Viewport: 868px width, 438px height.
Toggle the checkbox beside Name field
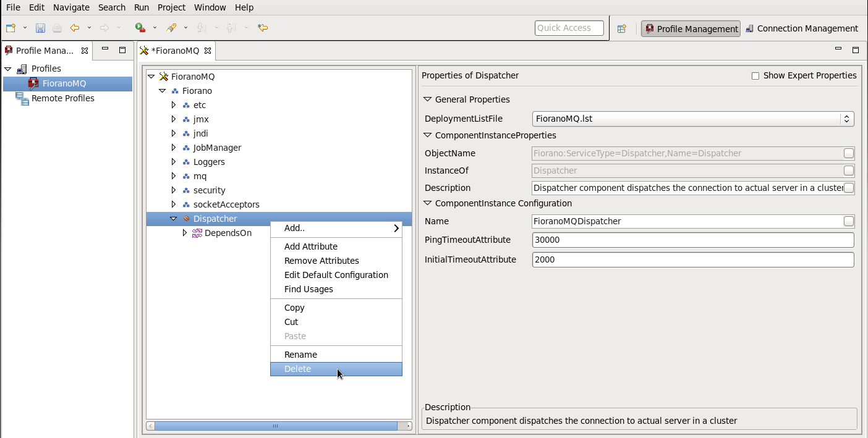(x=849, y=221)
